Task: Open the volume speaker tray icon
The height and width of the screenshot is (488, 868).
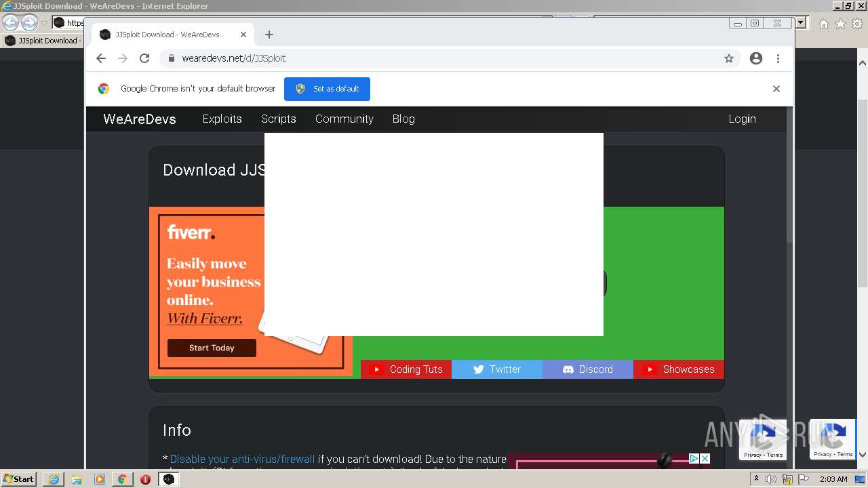Action: pyautogui.click(x=772, y=479)
